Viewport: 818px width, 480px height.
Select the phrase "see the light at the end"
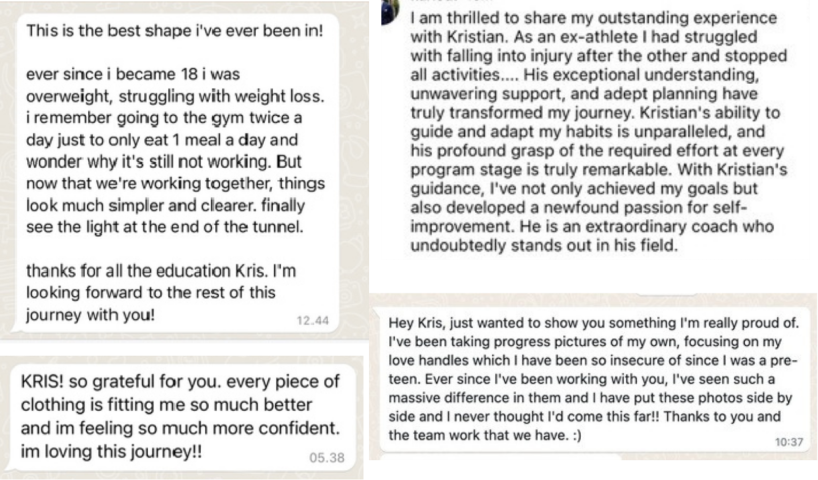[118, 227]
